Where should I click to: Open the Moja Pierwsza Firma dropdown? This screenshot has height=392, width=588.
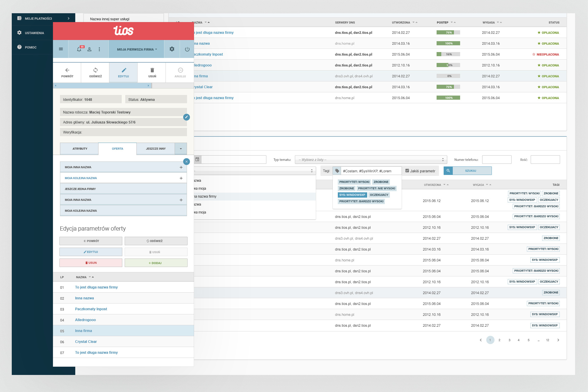(137, 49)
